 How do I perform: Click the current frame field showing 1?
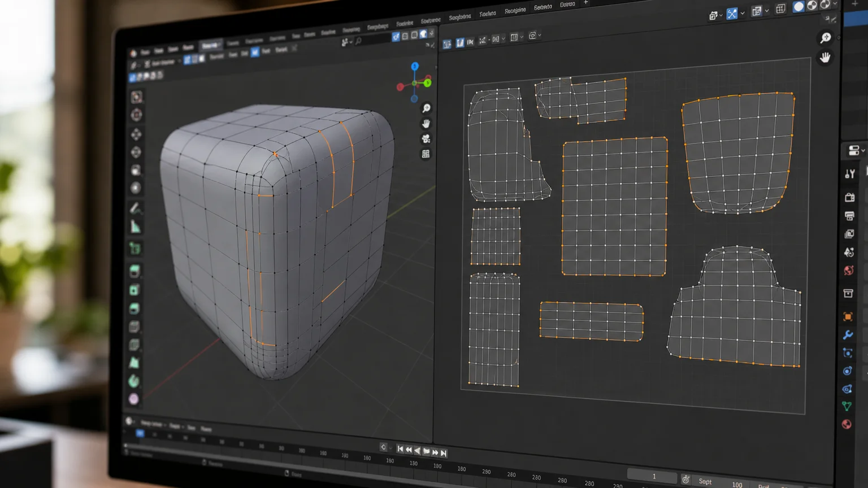(x=653, y=476)
